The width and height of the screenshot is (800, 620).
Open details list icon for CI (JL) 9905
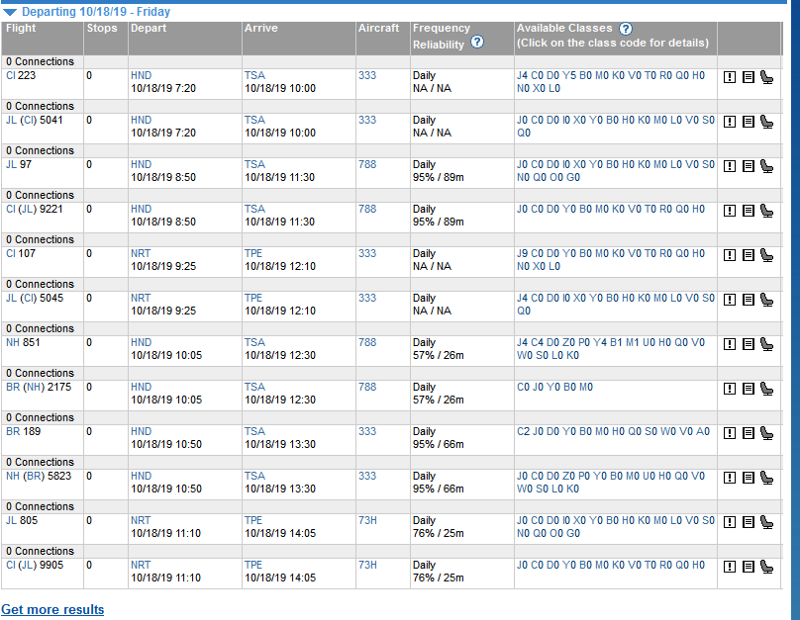[748, 567]
